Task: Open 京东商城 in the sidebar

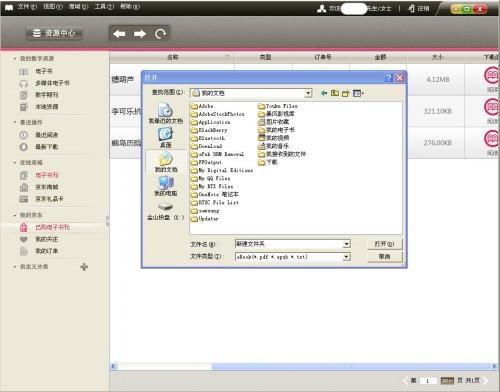Action: click(x=47, y=187)
